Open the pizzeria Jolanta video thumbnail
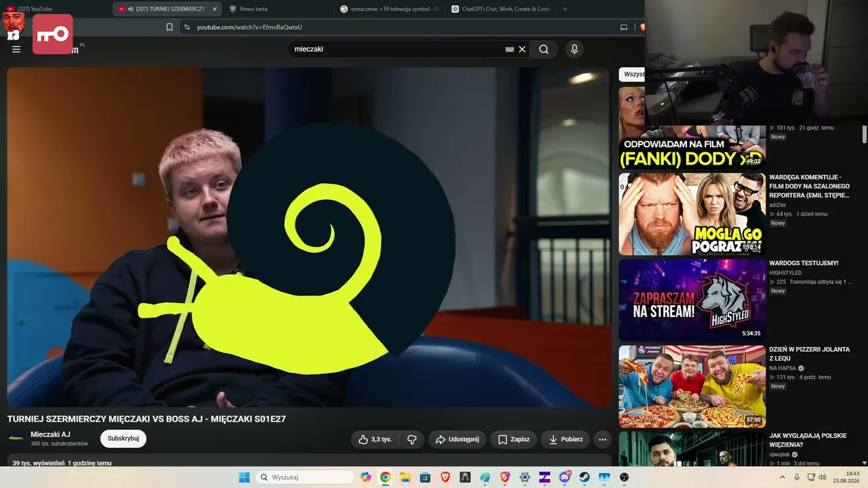868x488 pixels. [692, 386]
